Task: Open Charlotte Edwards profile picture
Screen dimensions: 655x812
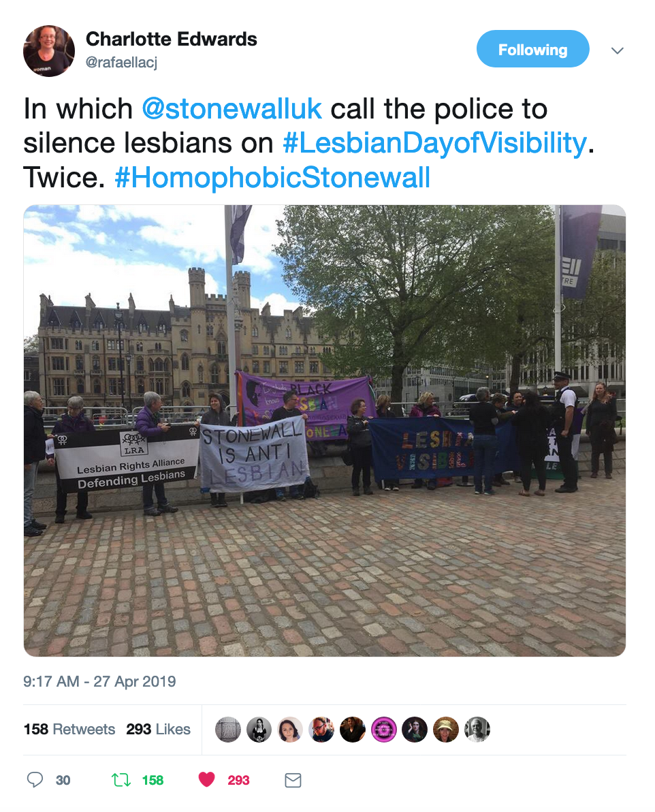Action: click(x=49, y=50)
